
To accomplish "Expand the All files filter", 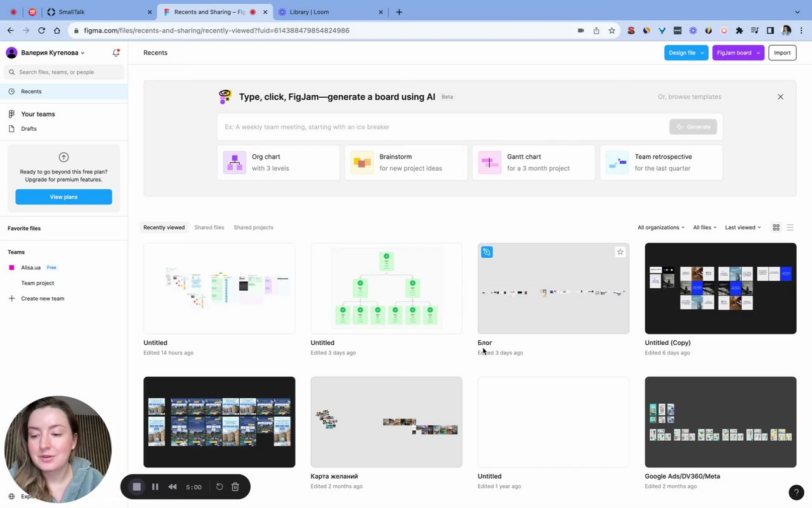I will click(705, 227).
